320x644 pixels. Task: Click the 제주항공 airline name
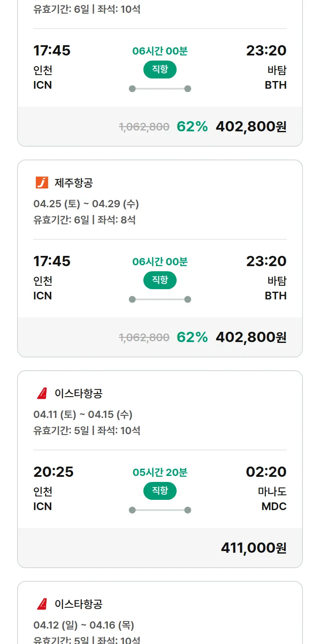point(74,183)
